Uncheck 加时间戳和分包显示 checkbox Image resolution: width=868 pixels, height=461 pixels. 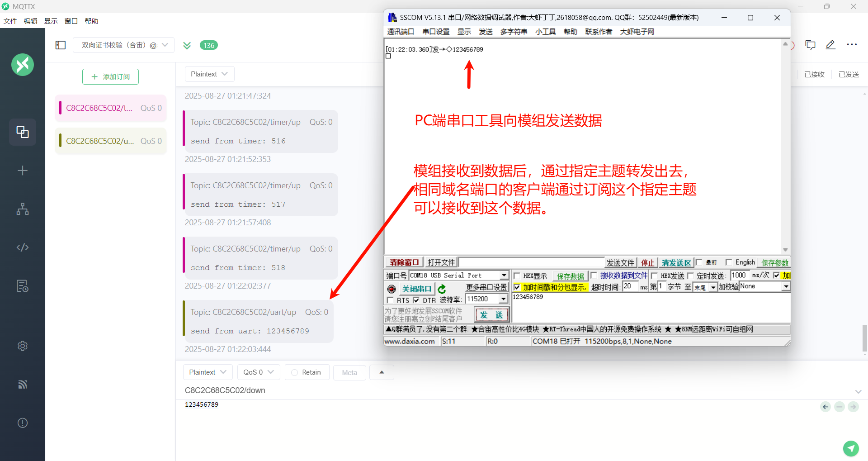pyautogui.click(x=517, y=287)
